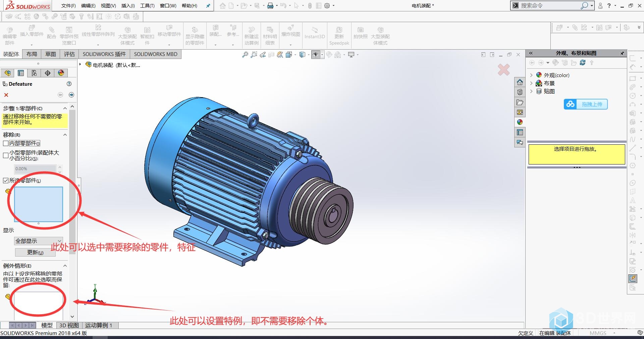Open the 插入(I) menu
644x339 pixels.
coord(128,6)
